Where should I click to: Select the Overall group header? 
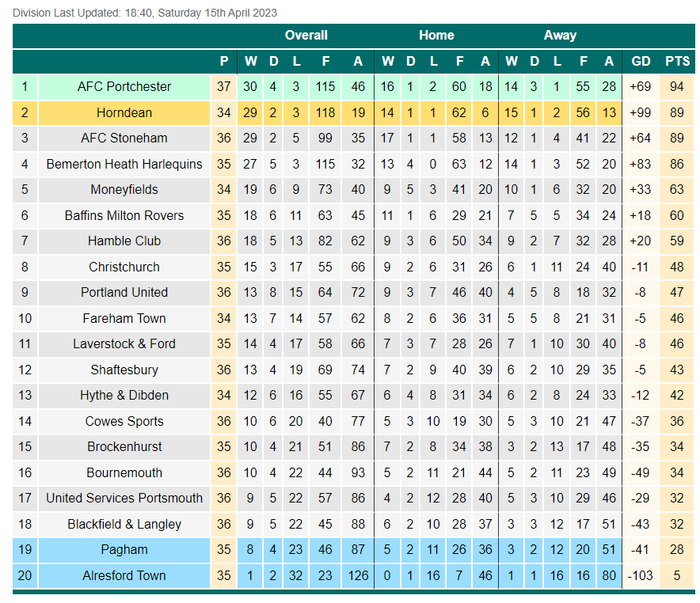306,36
